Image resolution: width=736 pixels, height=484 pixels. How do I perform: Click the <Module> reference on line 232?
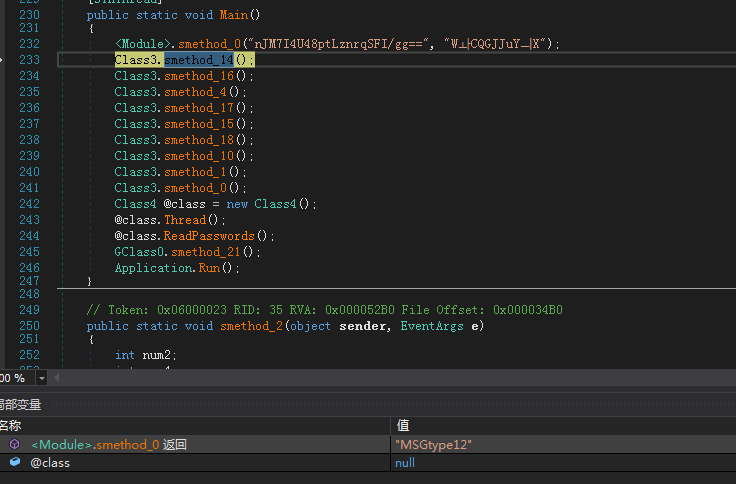[143, 44]
